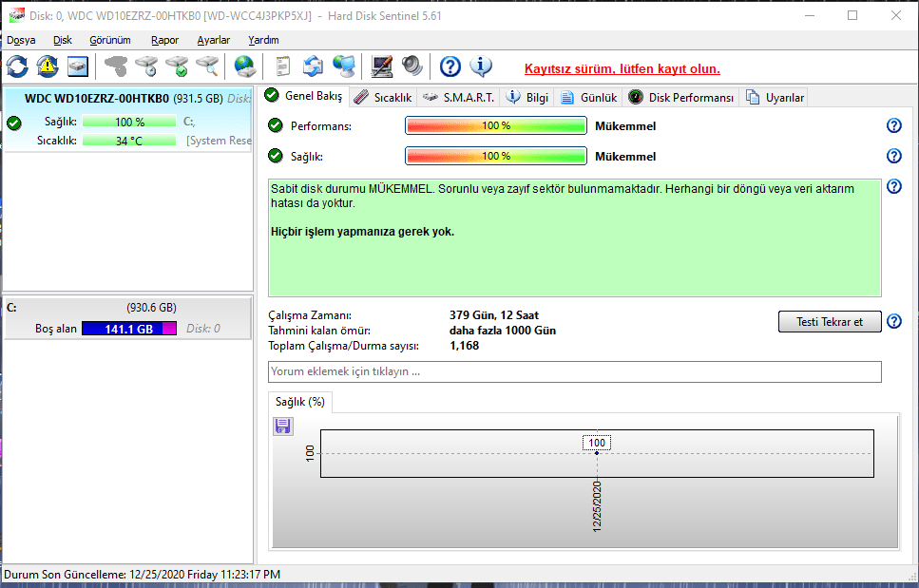Image resolution: width=919 pixels, height=588 pixels.
Task: Click the save floppy icon above the health graph
Action: click(x=283, y=427)
